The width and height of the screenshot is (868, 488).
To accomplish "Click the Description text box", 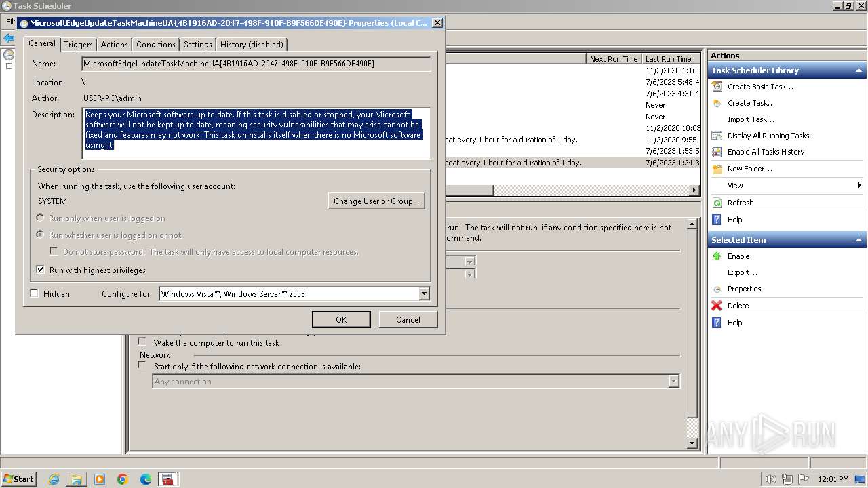I will (x=256, y=134).
